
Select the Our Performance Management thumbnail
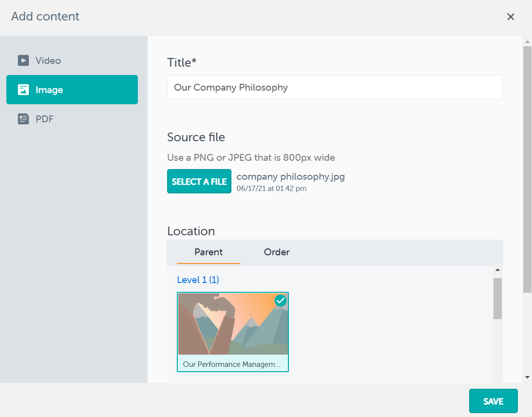[233, 331]
